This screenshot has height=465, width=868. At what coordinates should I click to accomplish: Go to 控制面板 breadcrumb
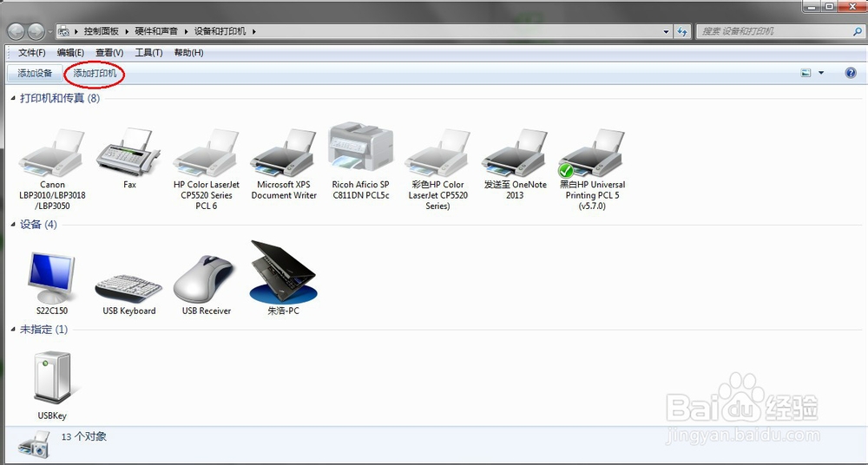[102, 31]
